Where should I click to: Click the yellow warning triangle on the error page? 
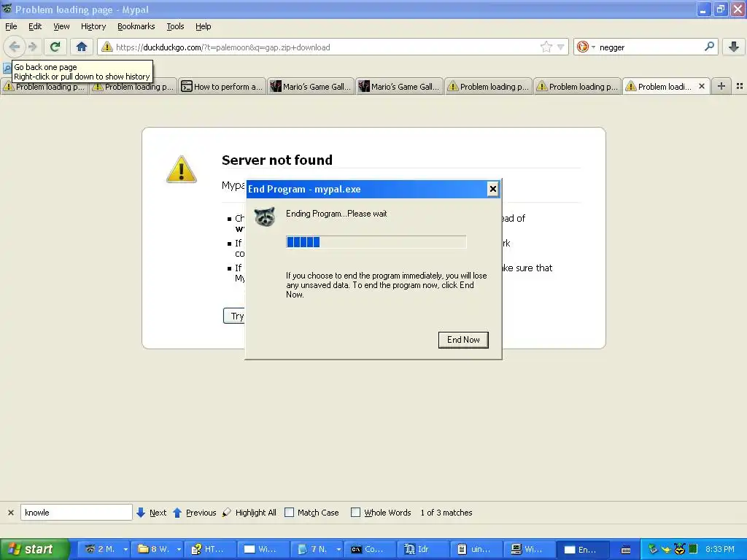pos(181,169)
